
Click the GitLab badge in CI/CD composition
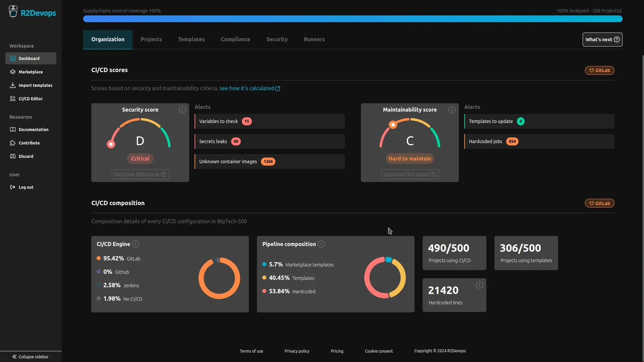click(599, 203)
